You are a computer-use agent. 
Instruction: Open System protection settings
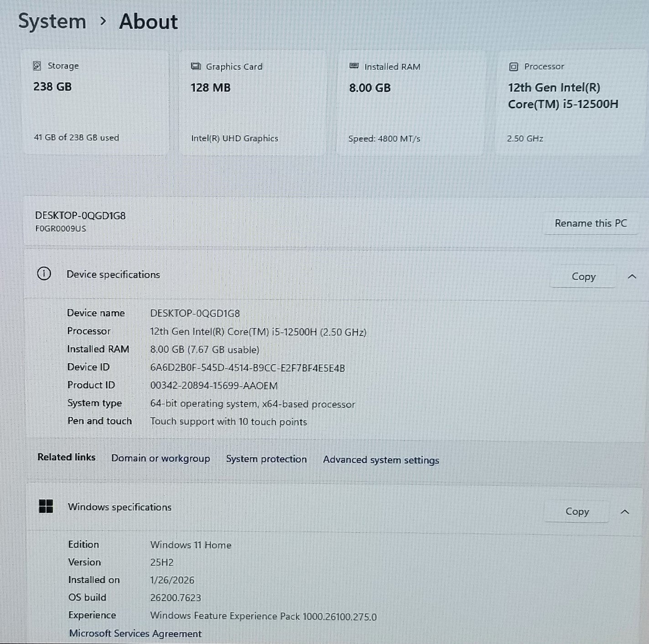pos(266,459)
